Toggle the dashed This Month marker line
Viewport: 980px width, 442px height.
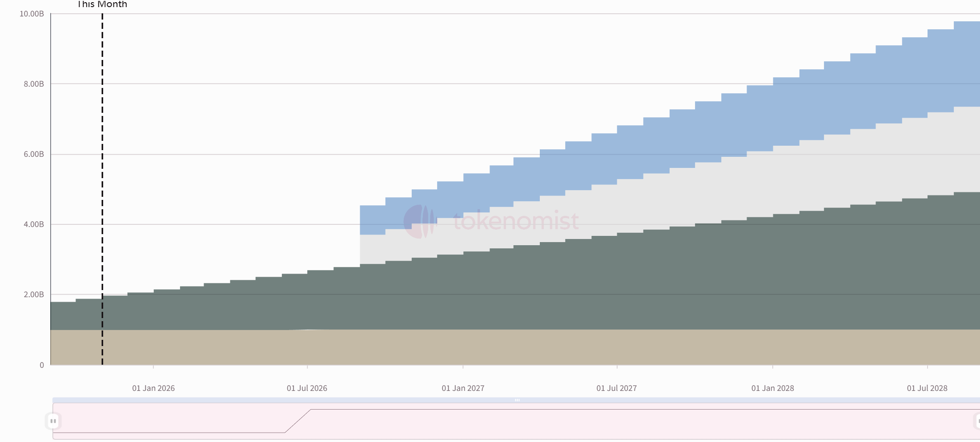pos(102,178)
